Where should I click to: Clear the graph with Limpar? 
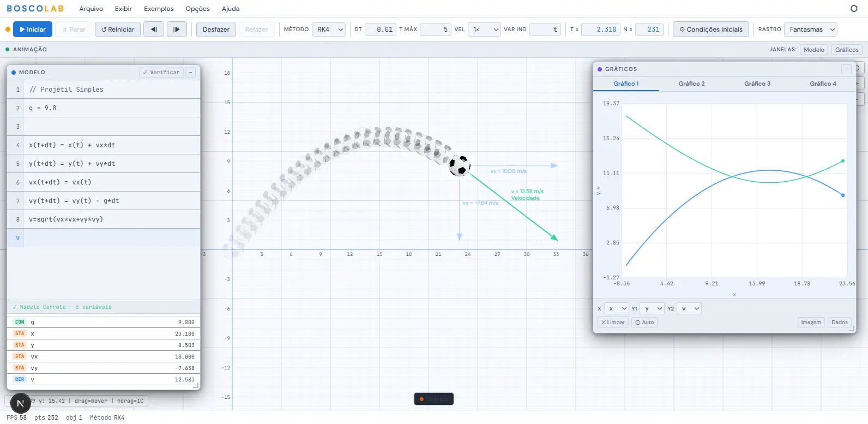pos(613,323)
